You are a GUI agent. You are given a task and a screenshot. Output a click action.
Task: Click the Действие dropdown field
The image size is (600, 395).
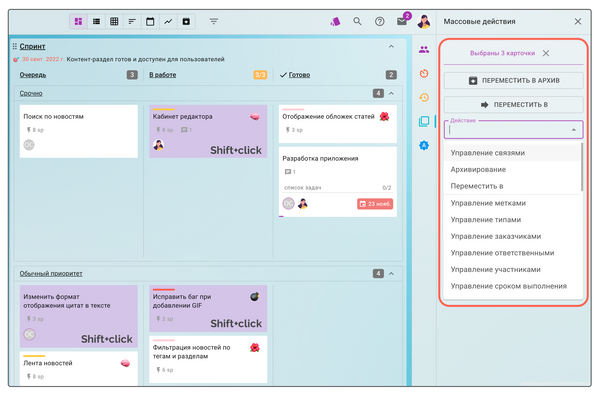[514, 130]
